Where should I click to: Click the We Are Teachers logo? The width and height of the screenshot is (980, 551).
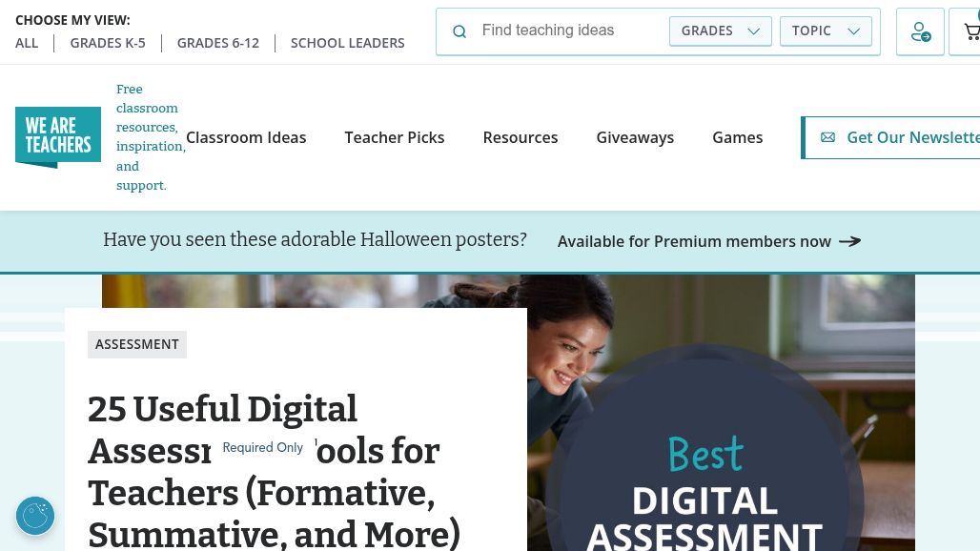58,137
